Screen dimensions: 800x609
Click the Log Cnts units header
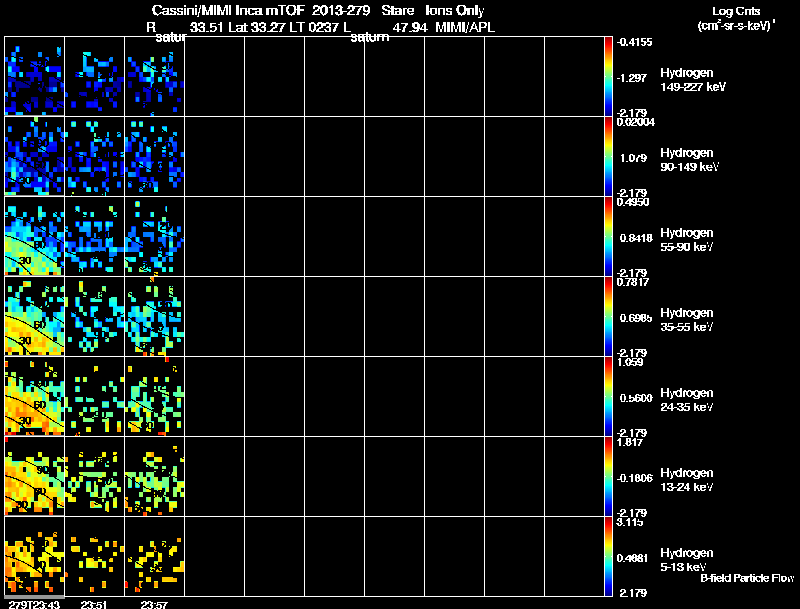click(734, 19)
